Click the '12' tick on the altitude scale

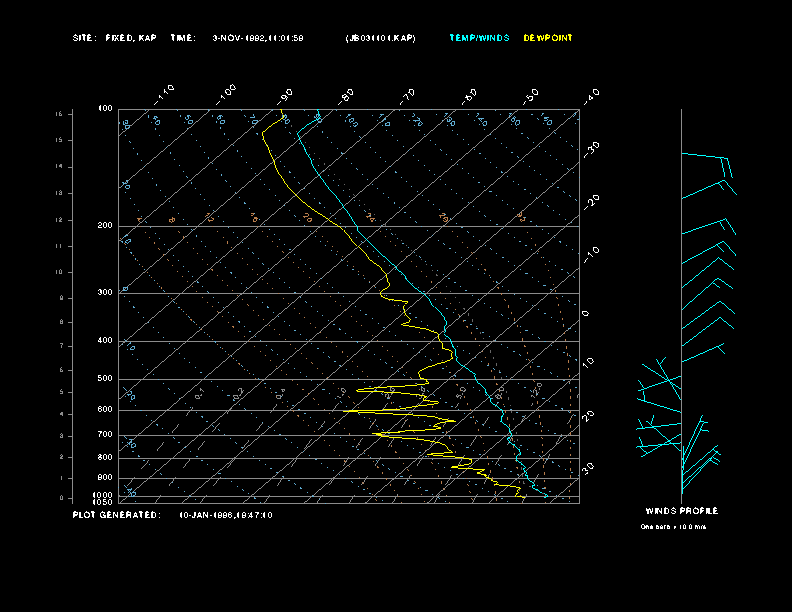click(x=59, y=220)
